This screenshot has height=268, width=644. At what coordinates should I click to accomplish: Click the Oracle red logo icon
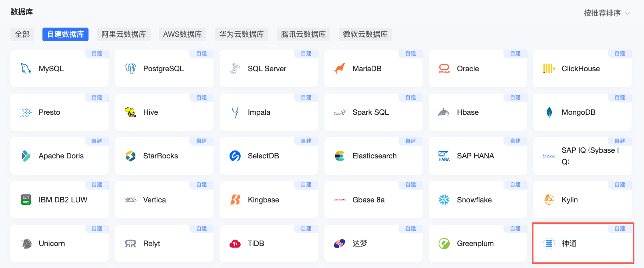point(444,68)
